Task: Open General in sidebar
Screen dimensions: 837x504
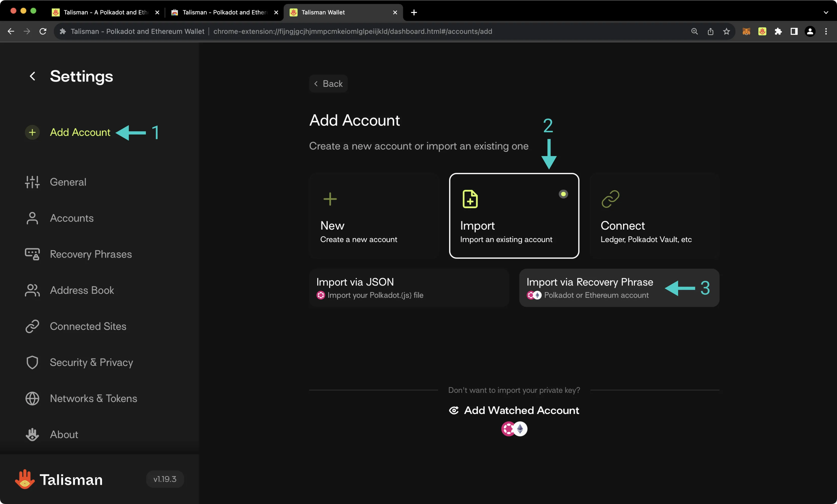Action: coord(68,182)
